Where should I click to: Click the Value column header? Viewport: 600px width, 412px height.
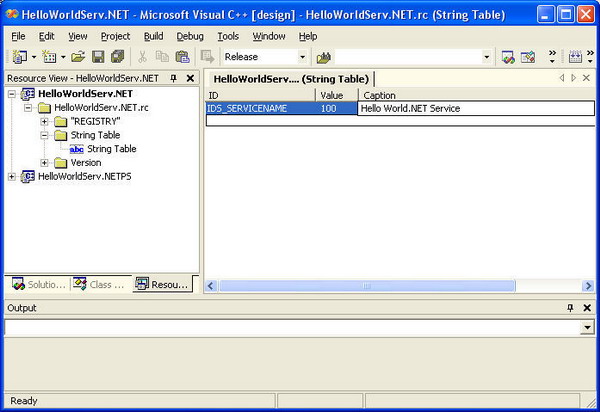pos(337,95)
